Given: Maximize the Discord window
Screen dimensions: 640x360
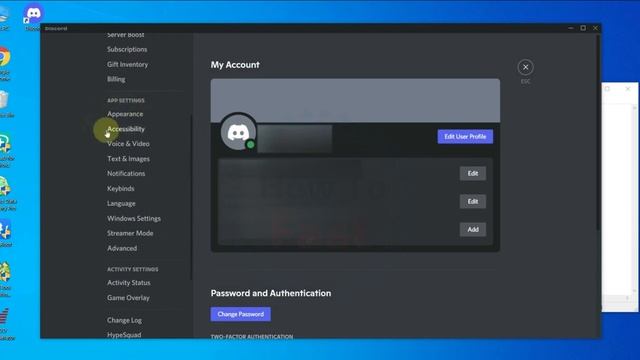Looking at the screenshot, I should 583,28.
